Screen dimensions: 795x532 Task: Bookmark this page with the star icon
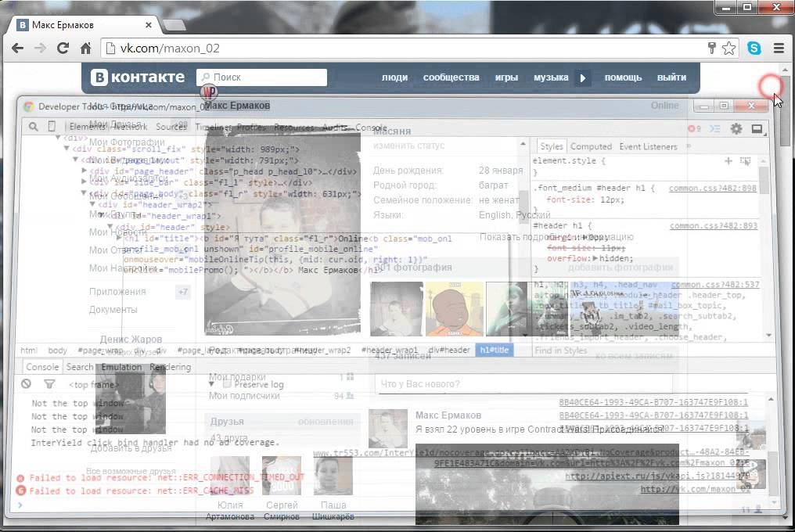click(728, 49)
